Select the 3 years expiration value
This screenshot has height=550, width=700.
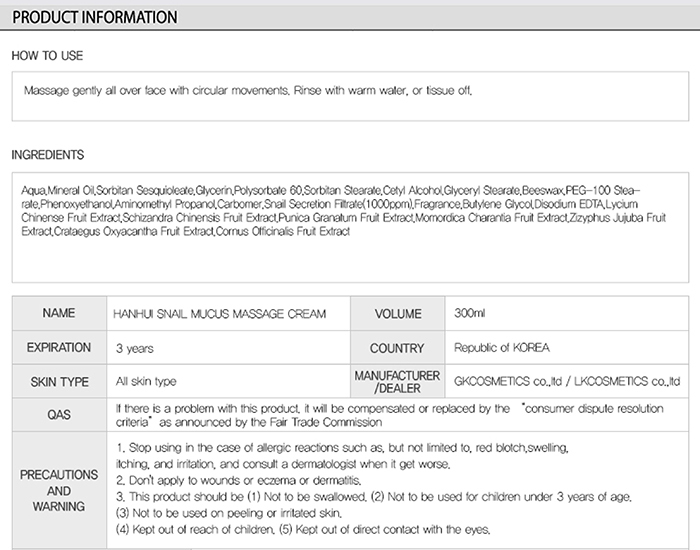[135, 348]
